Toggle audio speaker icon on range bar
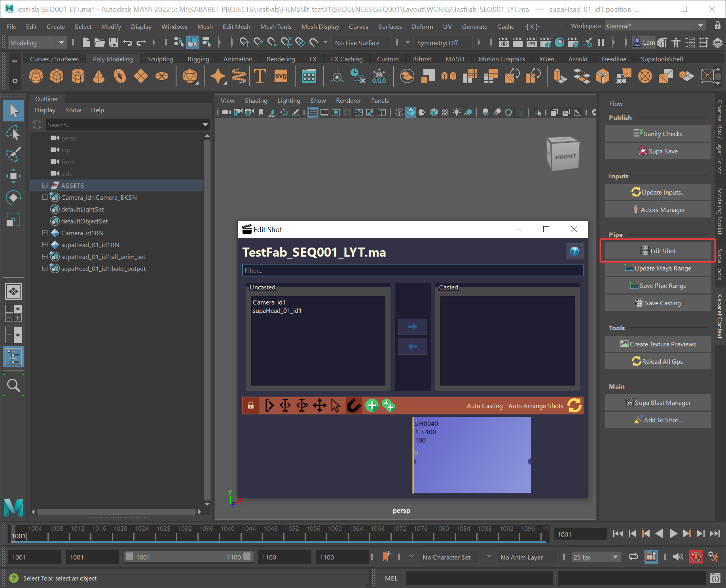This screenshot has width=726, height=588. pyautogui.click(x=678, y=557)
